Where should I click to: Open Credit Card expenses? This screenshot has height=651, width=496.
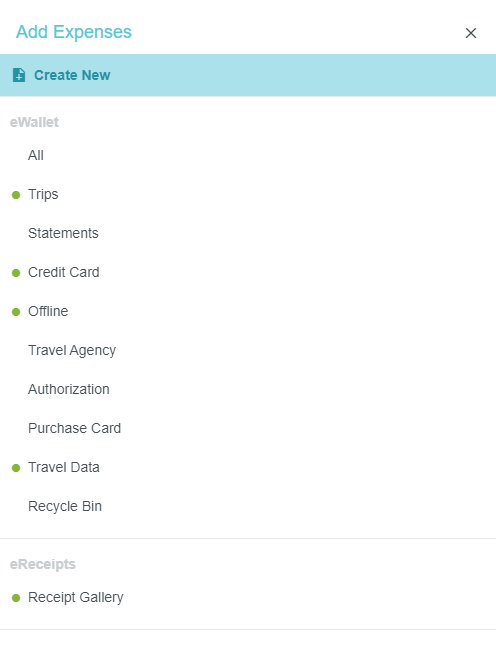(x=64, y=272)
